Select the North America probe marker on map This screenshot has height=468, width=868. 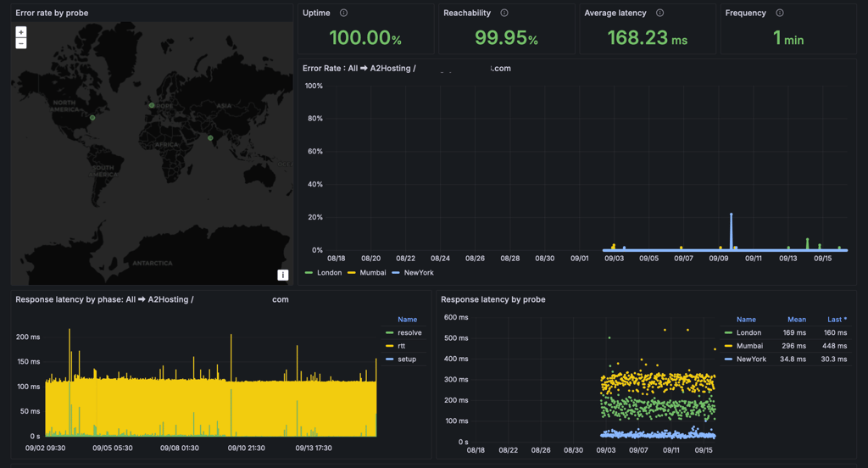(92, 117)
